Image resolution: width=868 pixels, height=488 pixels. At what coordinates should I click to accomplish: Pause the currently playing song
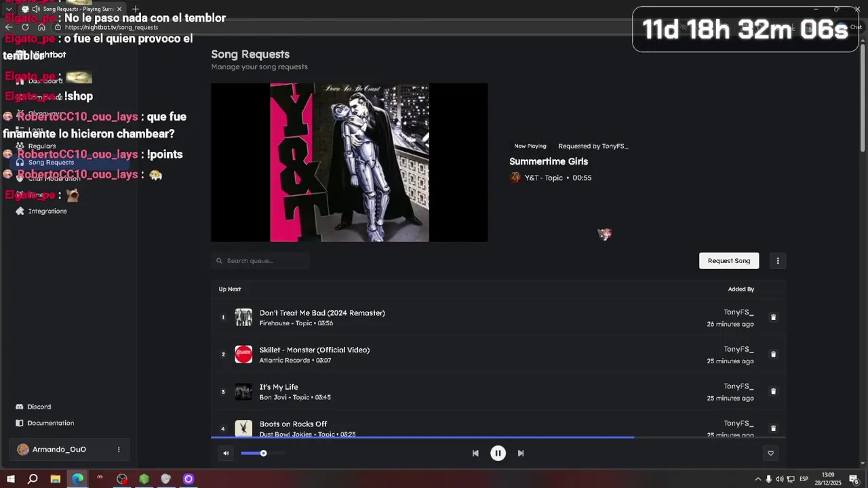pos(498,453)
